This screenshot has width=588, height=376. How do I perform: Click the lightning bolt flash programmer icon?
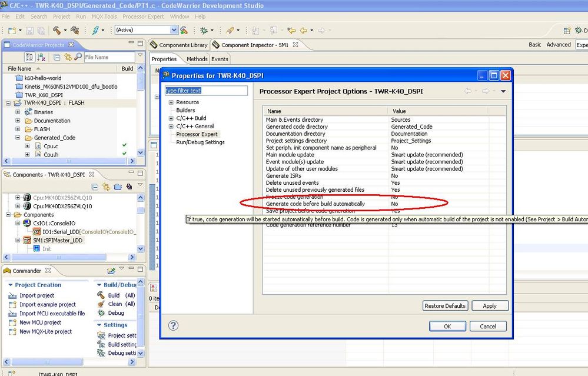coord(96,30)
